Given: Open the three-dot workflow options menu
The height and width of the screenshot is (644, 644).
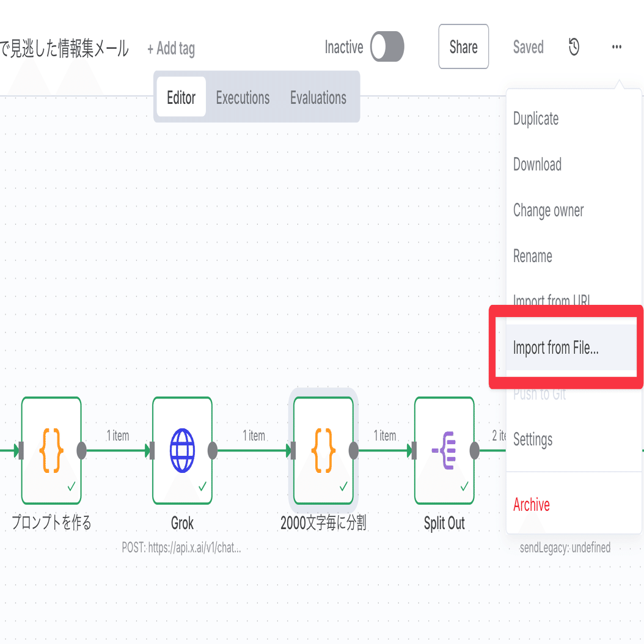Looking at the screenshot, I should (617, 47).
